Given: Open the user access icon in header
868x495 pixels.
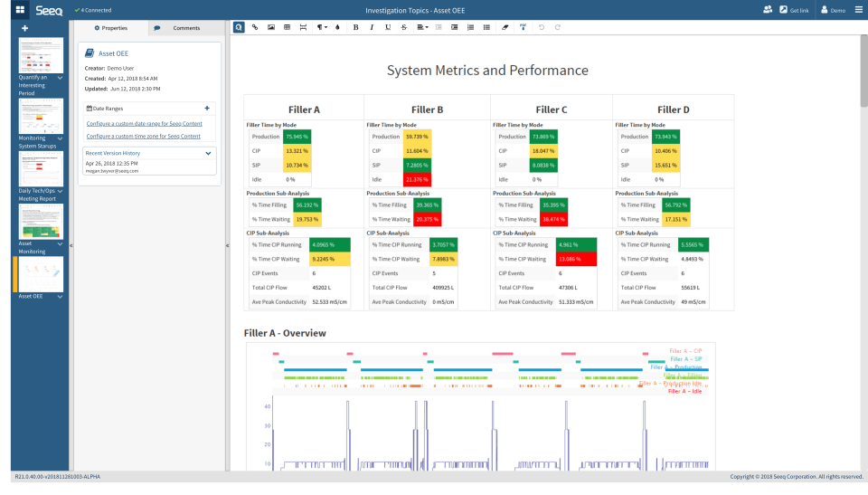Looking at the screenshot, I should 768,9.
